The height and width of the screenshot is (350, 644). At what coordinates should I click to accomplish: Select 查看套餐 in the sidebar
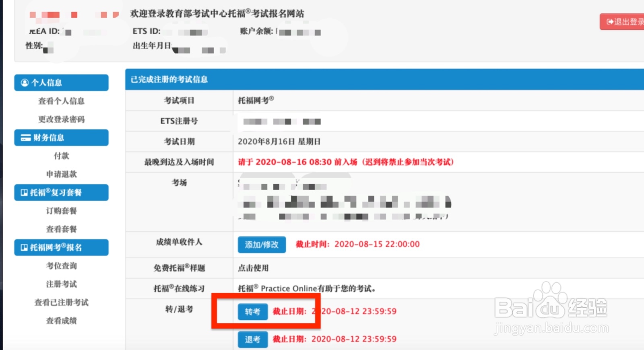61,229
